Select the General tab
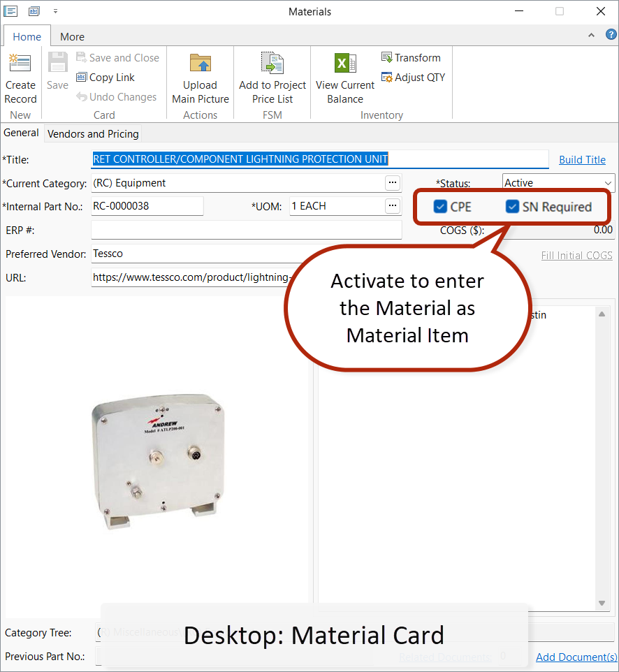 pos(21,133)
